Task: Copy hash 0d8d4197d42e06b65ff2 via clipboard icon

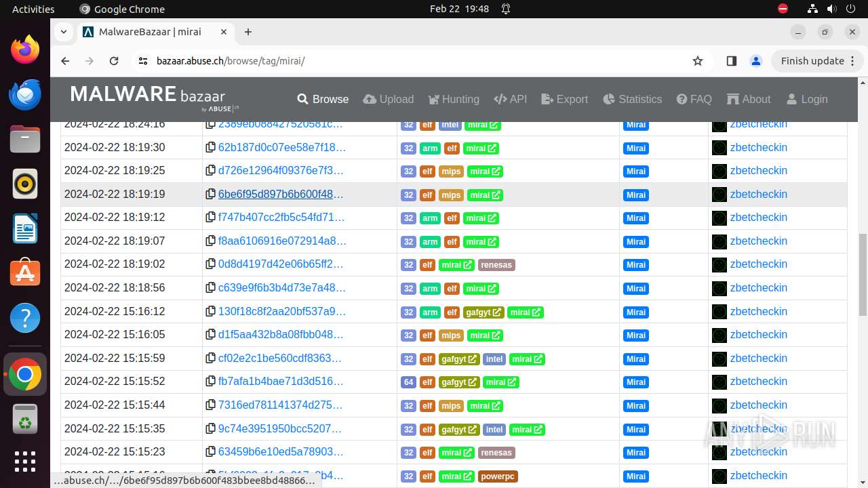Action: click(211, 264)
